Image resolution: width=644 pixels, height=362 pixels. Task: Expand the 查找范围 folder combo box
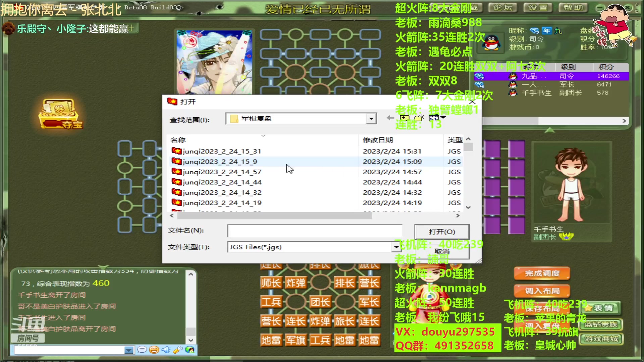click(371, 119)
